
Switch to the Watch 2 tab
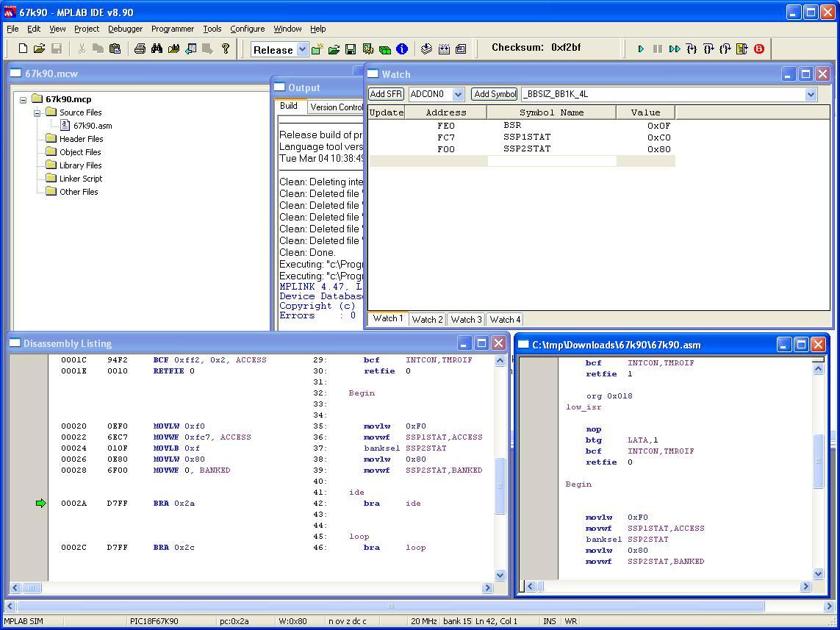(x=427, y=320)
